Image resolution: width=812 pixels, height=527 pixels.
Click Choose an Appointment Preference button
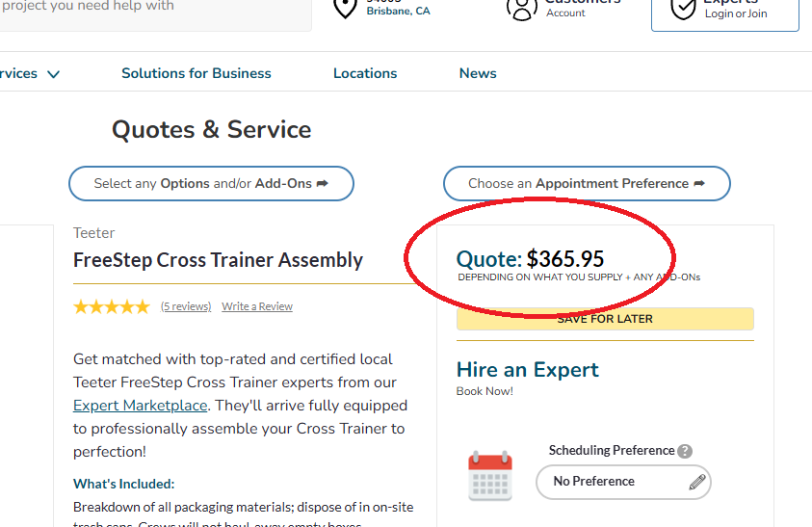pyautogui.click(x=587, y=183)
